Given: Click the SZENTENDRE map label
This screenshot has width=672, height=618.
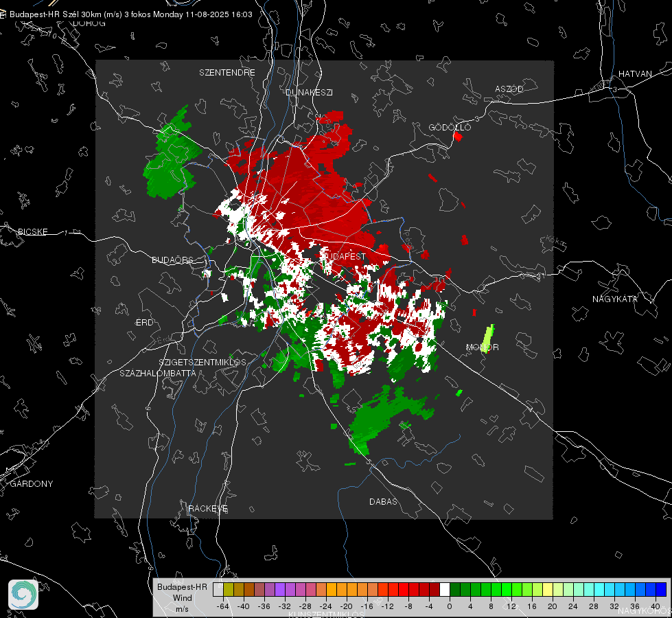Looking at the screenshot, I should tap(227, 73).
